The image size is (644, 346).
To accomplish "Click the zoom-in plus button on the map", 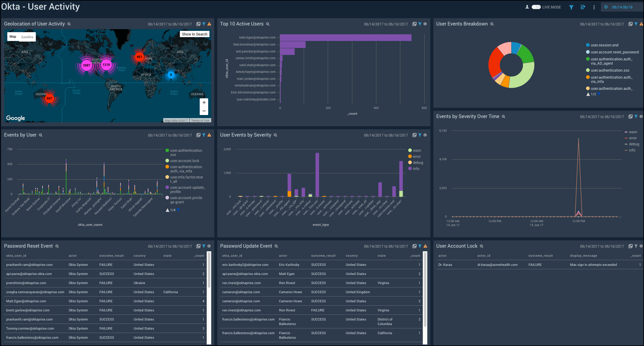I will (x=204, y=102).
